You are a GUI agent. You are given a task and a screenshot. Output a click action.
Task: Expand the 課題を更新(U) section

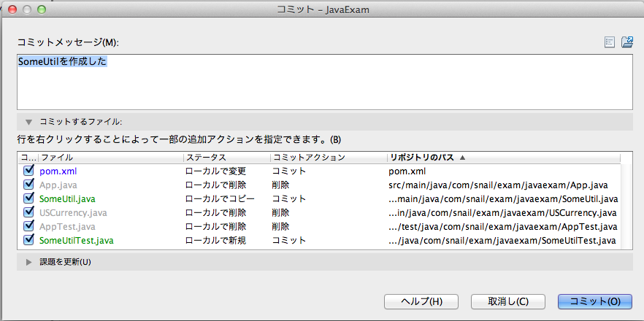click(x=28, y=262)
